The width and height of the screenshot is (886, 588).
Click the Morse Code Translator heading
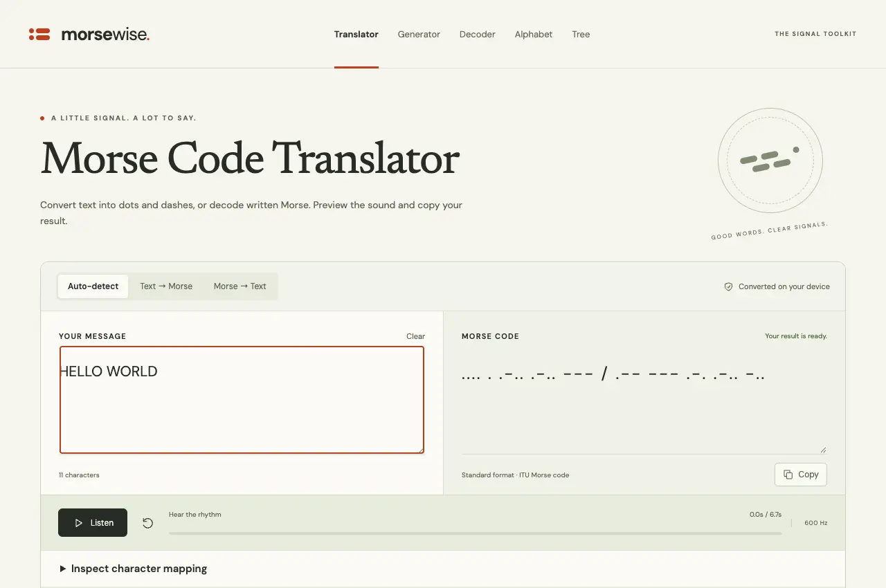click(x=250, y=158)
